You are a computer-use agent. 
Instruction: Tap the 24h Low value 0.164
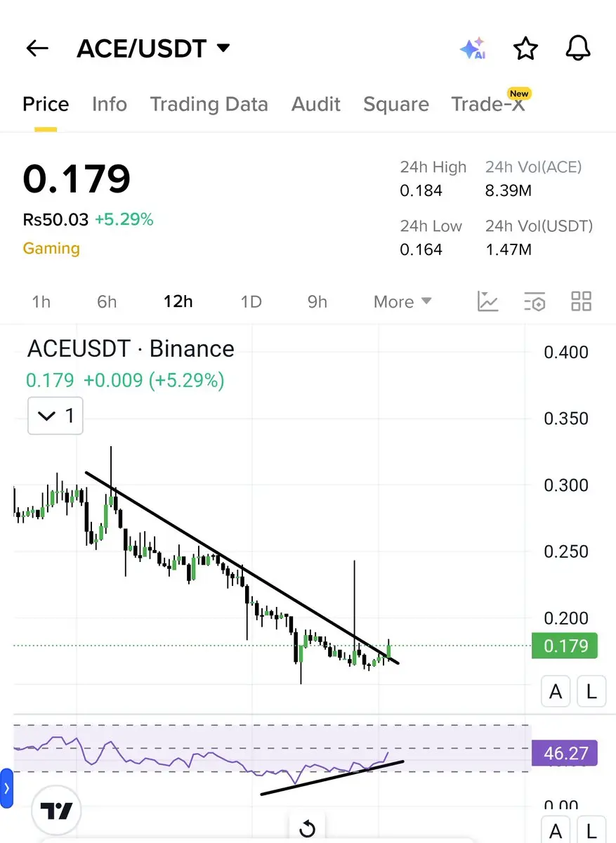coord(421,249)
